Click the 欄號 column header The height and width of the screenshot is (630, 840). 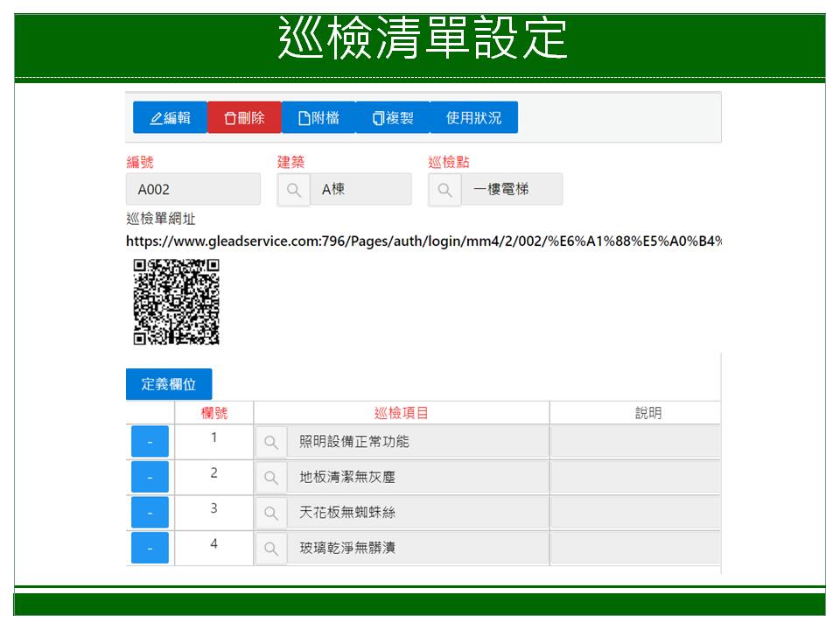pyautogui.click(x=214, y=413)
